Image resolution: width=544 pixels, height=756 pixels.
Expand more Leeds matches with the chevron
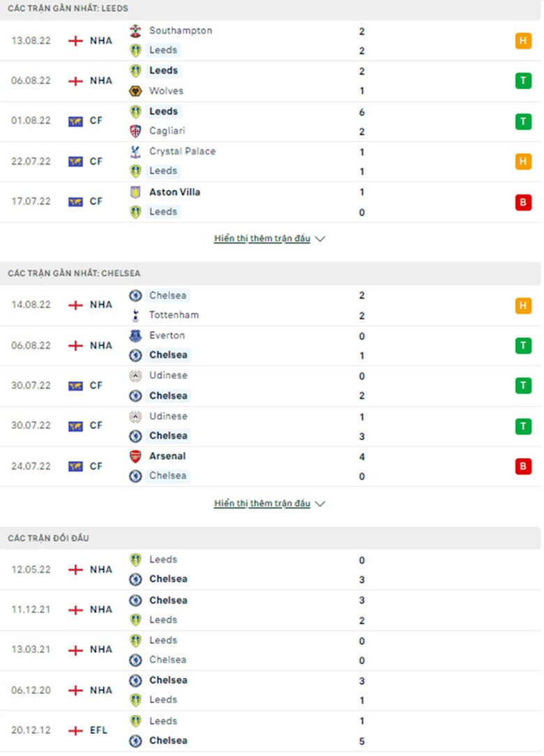[x=320, y=239]
